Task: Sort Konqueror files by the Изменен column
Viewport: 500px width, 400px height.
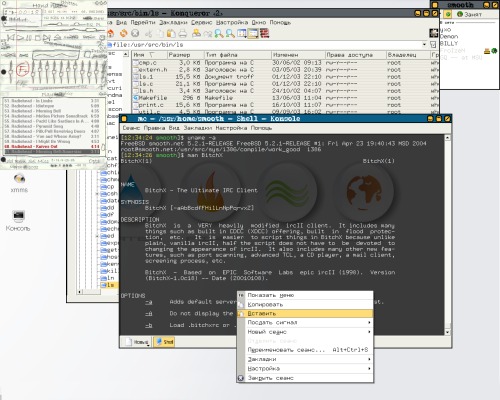Action: (x=298, y=55)
